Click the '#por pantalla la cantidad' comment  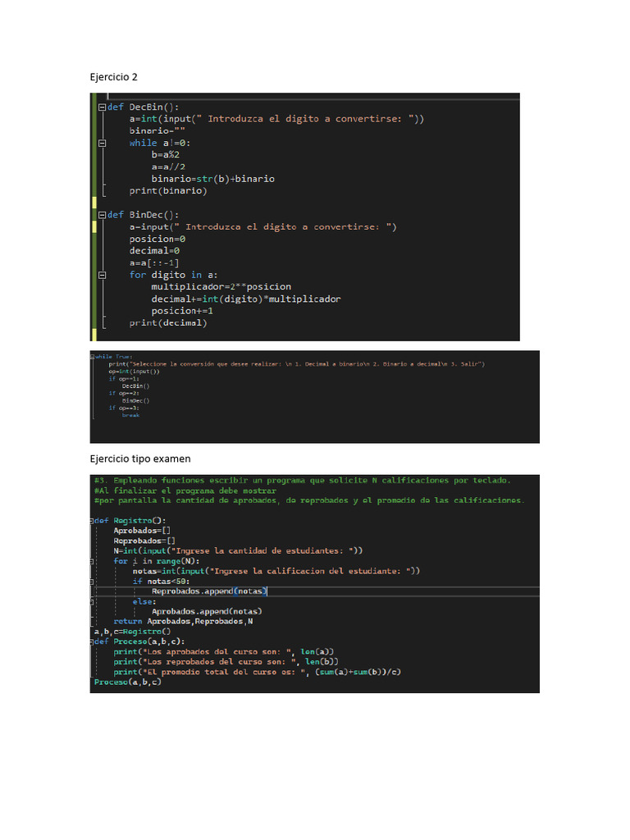pyautogui.click(x=309, y=500)
